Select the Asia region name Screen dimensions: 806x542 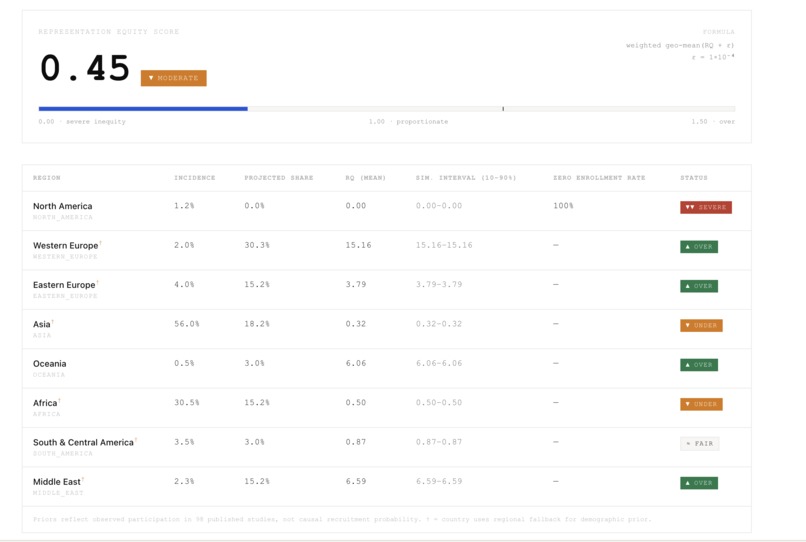pyautogui.click(x=42, y=324)
